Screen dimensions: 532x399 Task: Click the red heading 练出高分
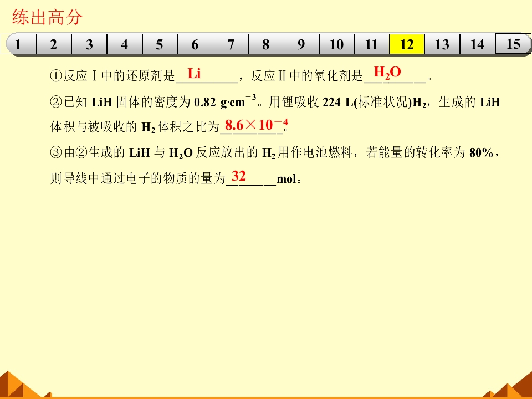tap(47, 17)
